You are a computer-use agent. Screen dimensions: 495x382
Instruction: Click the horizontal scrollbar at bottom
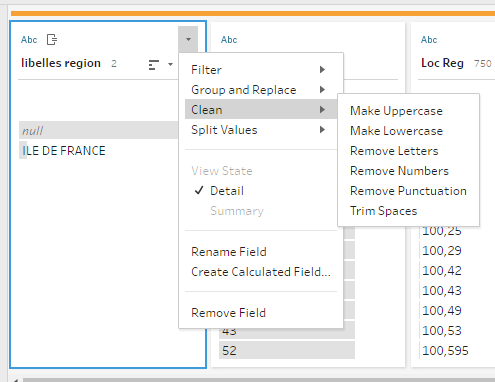tap(259, 380)
